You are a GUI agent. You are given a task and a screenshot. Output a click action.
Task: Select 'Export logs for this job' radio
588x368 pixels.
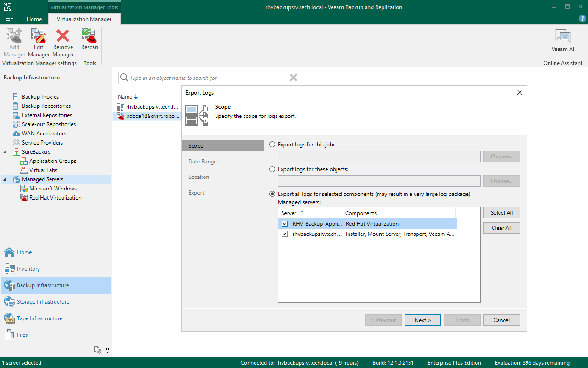(272, 145)
